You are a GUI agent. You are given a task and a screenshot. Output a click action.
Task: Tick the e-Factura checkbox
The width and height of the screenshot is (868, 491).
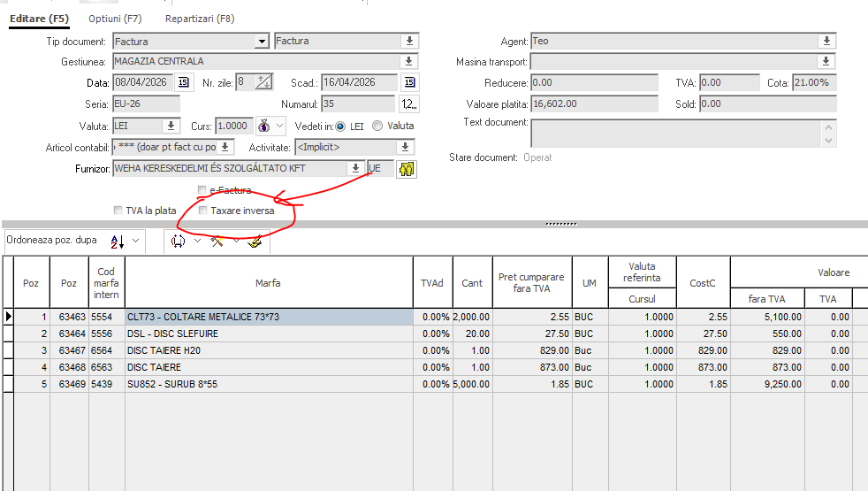pos(202,190)
